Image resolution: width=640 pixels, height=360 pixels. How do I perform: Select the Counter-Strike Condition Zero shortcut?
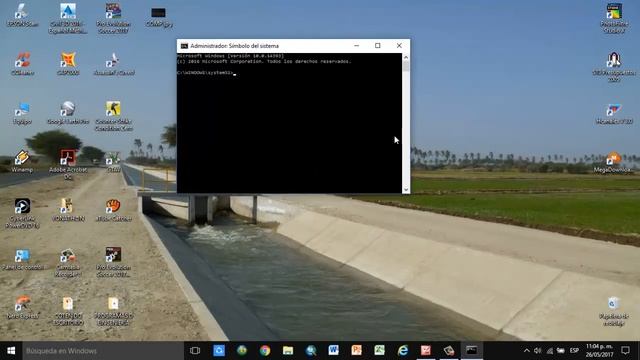tap(113, 116)
